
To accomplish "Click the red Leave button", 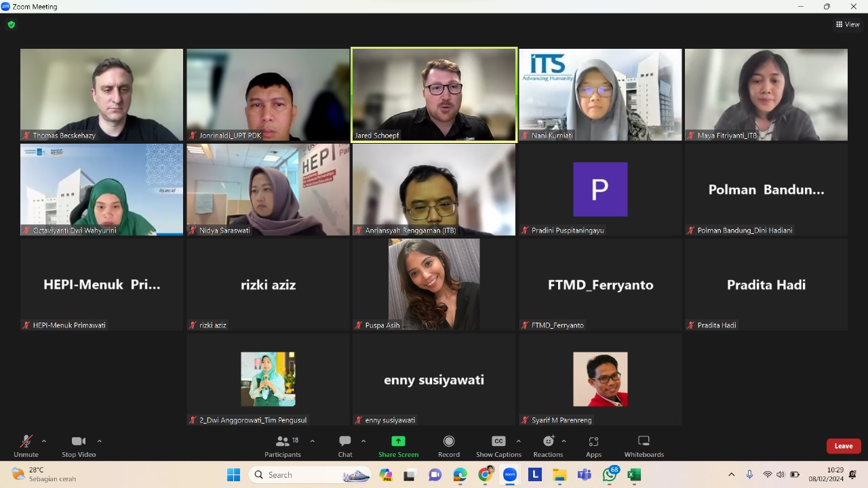I will click(844, 446).
